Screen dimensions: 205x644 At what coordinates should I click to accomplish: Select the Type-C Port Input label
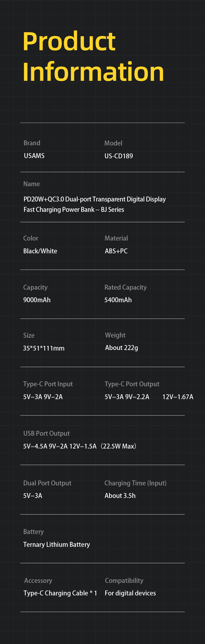click(48, 384)
